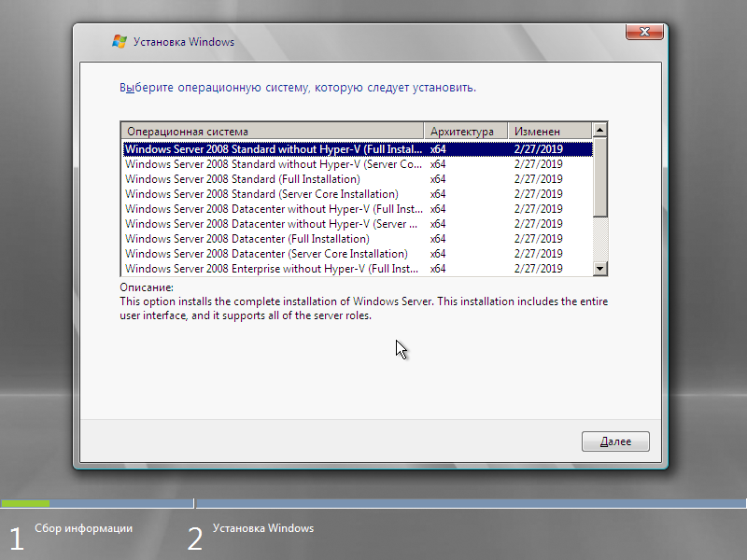747x560 pixels.
Task: Close the Установка Windows dialog
Action: click(644, 32)
